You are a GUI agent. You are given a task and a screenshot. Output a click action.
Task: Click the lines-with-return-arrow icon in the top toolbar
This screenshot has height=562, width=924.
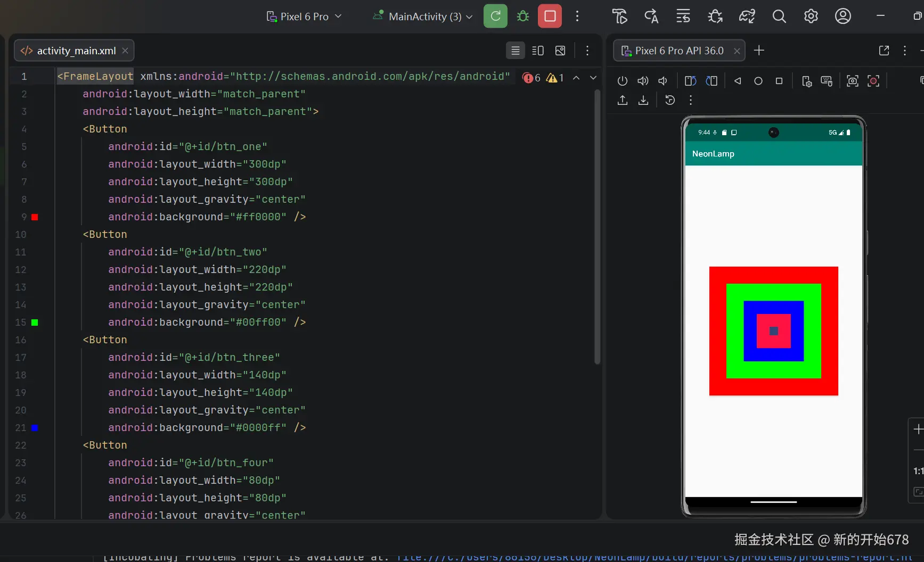pos(683,16)
